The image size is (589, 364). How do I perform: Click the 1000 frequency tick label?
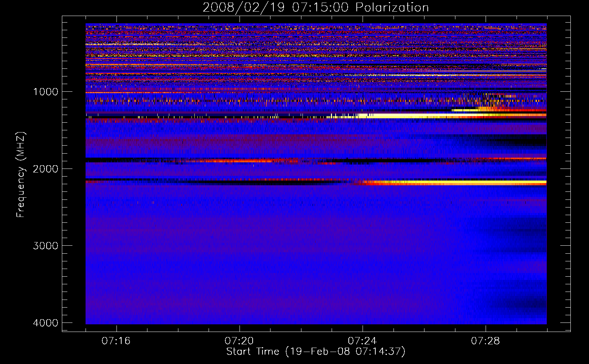[46, 91]
